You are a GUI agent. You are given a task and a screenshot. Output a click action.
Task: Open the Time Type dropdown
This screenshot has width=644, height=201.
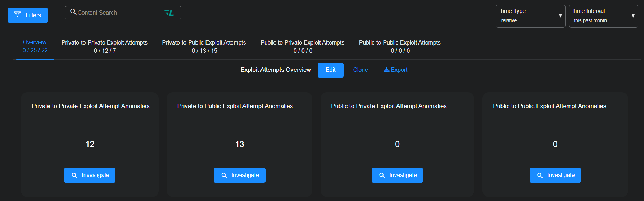pyautogui.click(x=530, y=16)
